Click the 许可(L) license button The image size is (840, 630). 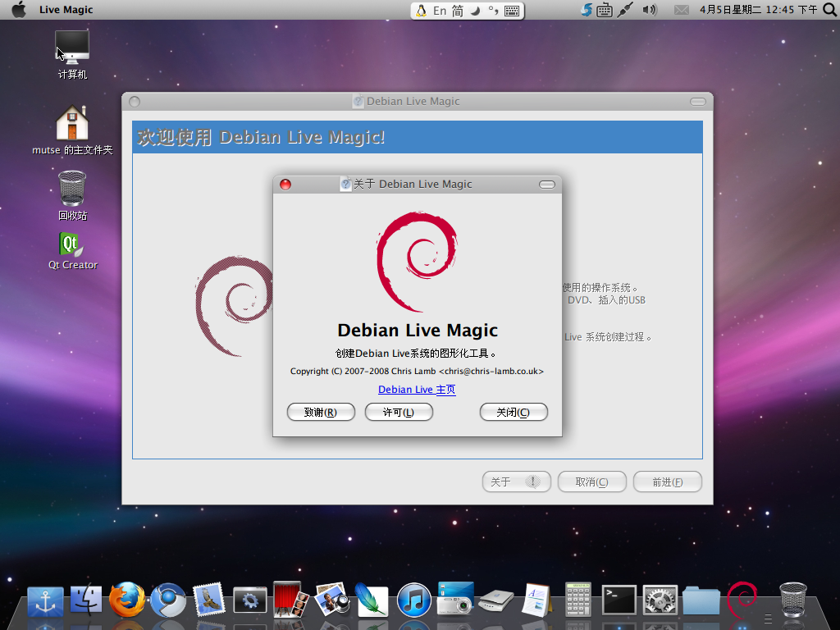point(399,412)
